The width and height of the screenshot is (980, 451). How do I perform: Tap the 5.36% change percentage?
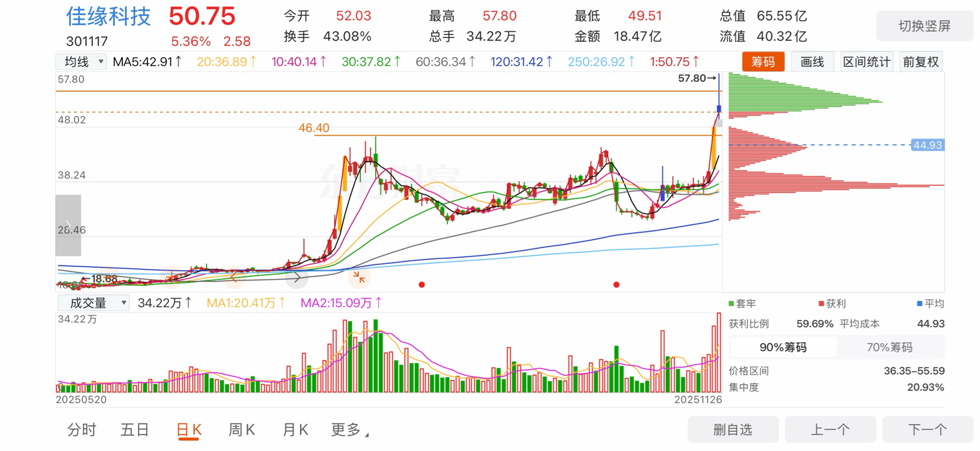coord(191,41)
